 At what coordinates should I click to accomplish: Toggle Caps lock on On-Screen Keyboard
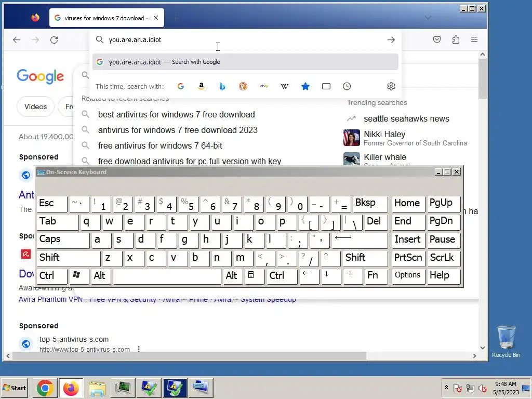(x=63, y=240)
